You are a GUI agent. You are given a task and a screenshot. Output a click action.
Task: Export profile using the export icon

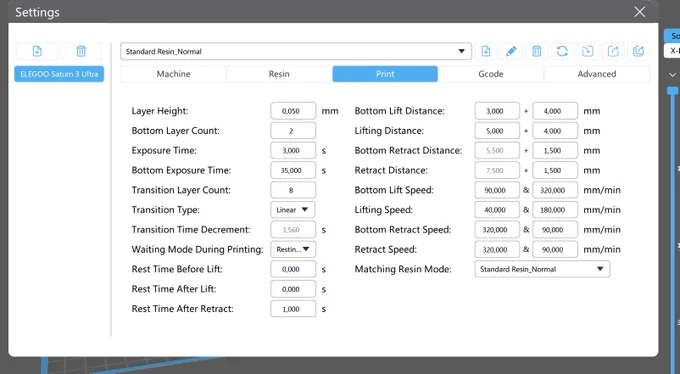pos(613,51)
